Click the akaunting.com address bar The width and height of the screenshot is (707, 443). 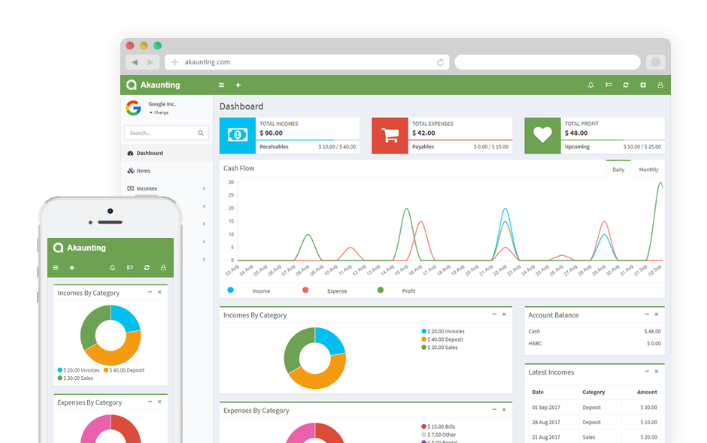(307, 62)
